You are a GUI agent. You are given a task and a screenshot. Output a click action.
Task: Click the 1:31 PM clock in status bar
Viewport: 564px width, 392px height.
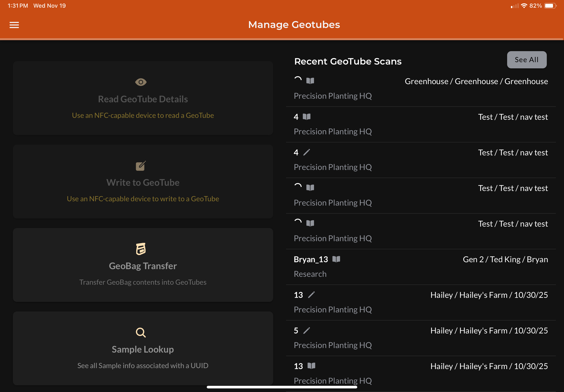(x=18, y=6)
